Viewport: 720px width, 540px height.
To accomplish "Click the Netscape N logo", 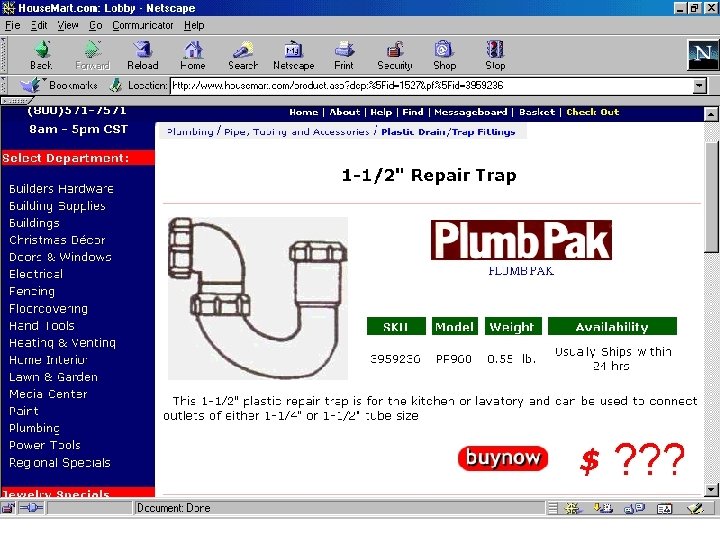I will tap(703, 55).
